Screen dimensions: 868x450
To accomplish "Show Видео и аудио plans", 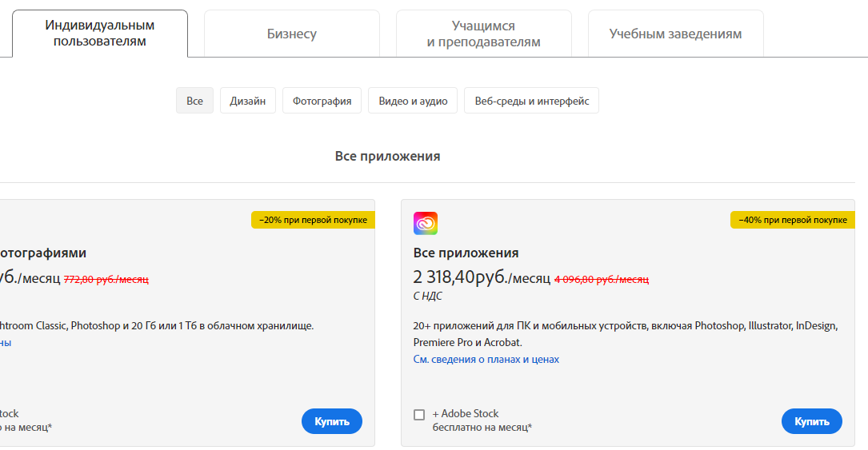I will coord(413,101).
